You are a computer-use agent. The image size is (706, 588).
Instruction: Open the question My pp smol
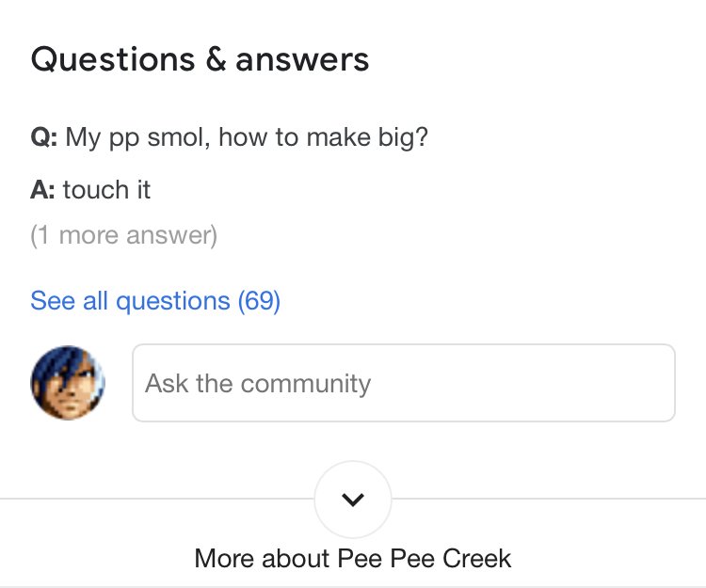click(x=229, y=137)
